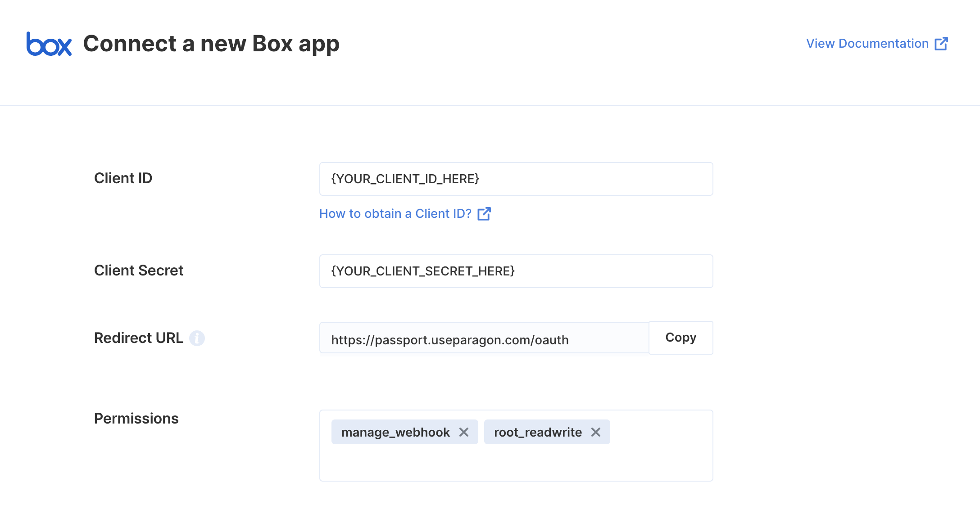Copy the Redirect URL

pyautogui.click(x=681, y=338)
